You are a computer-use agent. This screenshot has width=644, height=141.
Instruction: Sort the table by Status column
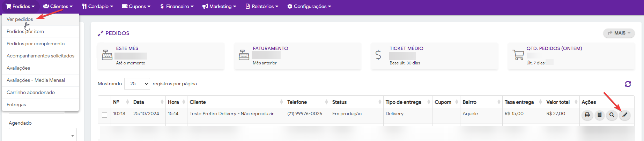pyautogui.click(x=356, y=102)
